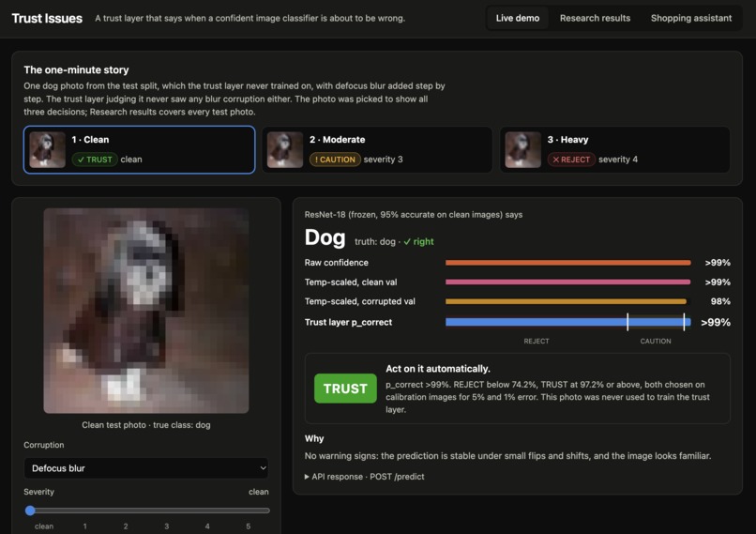
Task: Click the dog thumbnail in Clean card
Action: [47, 149]
